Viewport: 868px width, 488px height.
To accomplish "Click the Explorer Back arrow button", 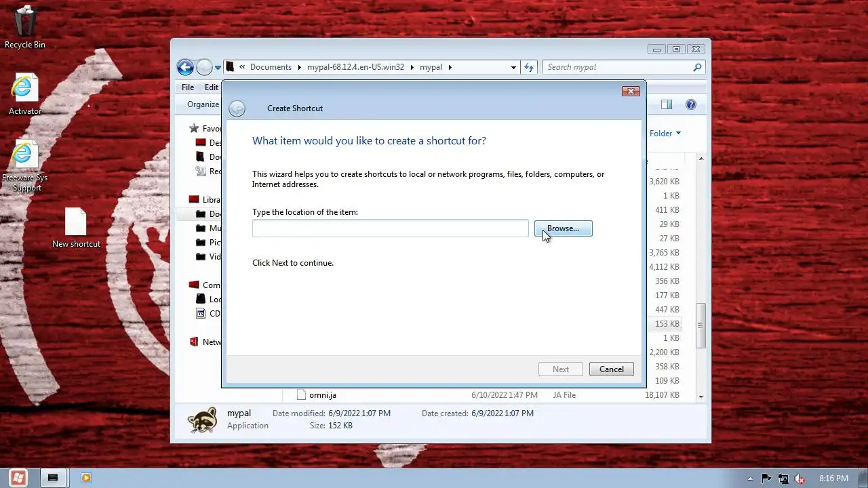I will [x=185, y=67].
